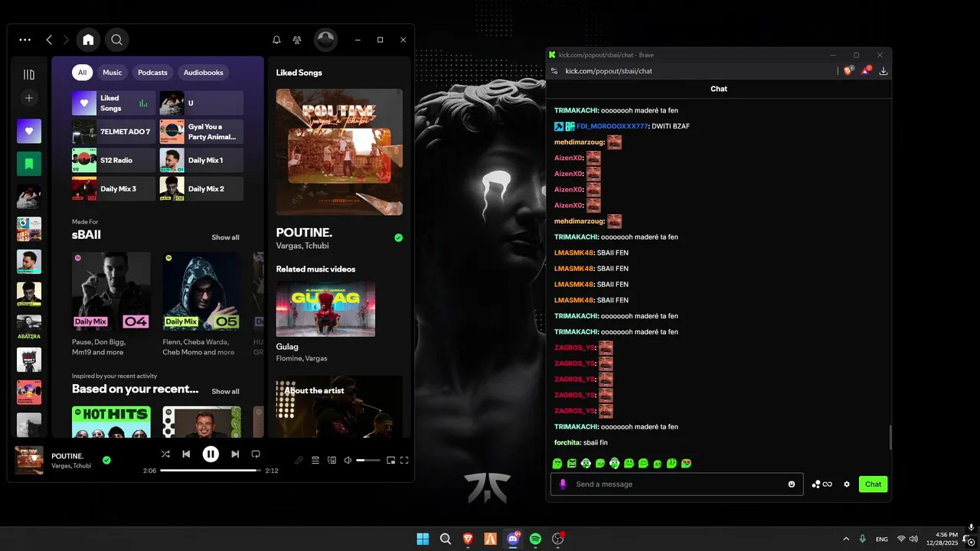Open Connect to a device
Viewport: 980px width, 551px height.
pyautogui.click(x=332, y=460)
